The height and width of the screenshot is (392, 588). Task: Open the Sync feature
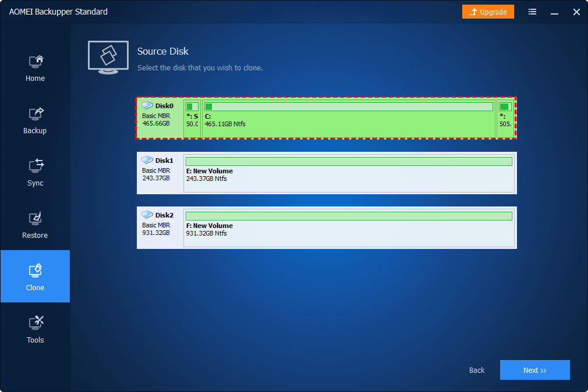35,173
